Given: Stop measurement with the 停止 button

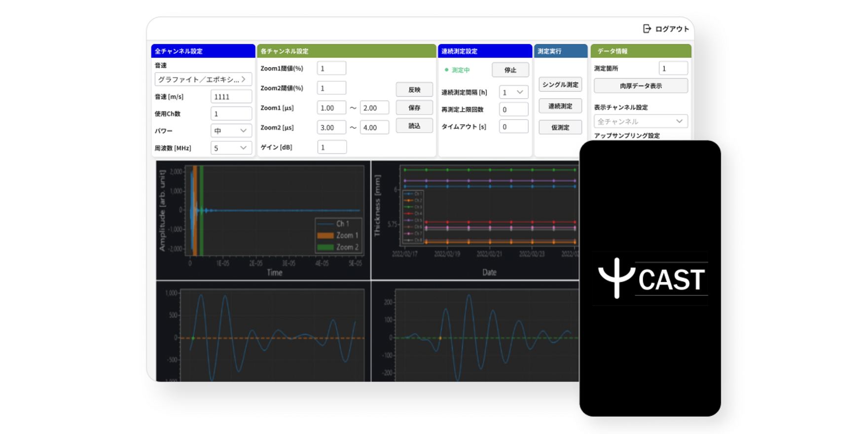Looking at the screenshot, I should [510, 70].
